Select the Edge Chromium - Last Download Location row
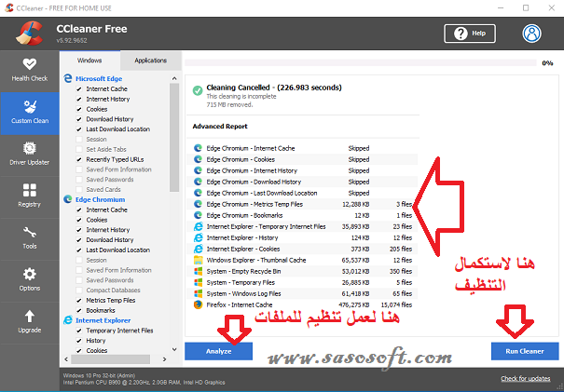This screenshot has width=564, height=392. [x=302, y=193]
